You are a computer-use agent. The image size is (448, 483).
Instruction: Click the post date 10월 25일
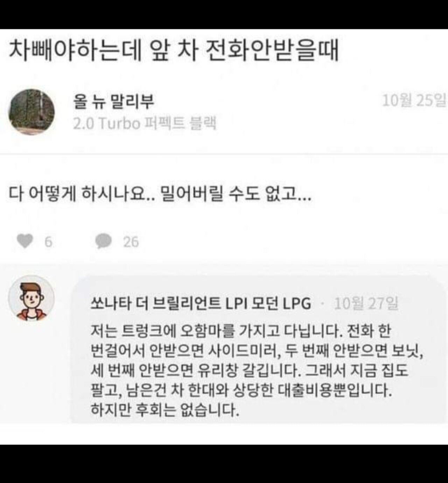pos(414,101)
